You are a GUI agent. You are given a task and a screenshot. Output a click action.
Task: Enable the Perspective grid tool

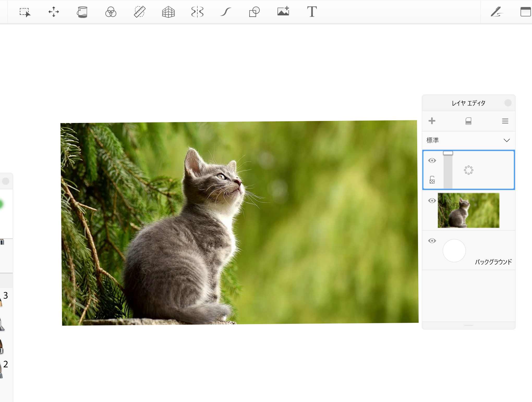[168, 12]
